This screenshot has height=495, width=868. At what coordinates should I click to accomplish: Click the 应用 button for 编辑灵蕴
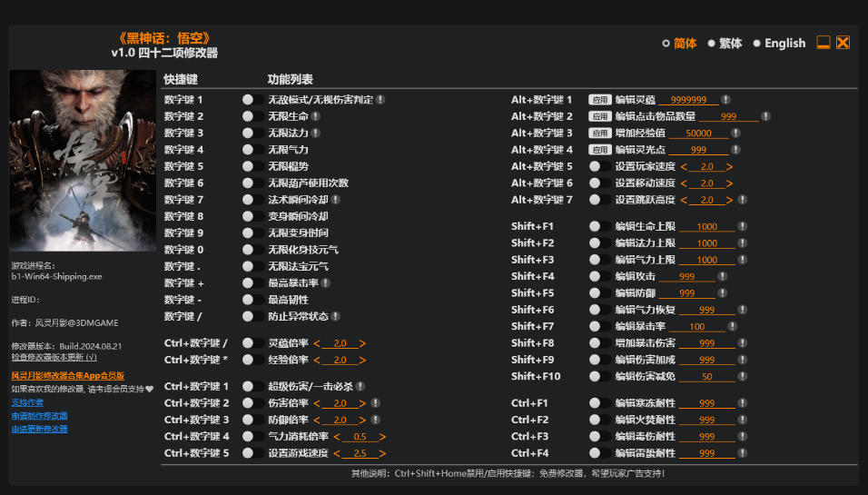pos(599,100)
